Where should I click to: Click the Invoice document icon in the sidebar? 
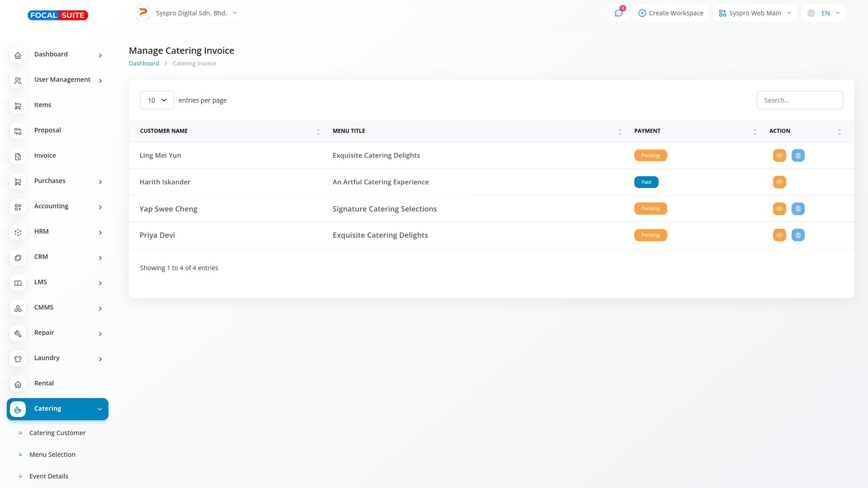click(18, 156)
